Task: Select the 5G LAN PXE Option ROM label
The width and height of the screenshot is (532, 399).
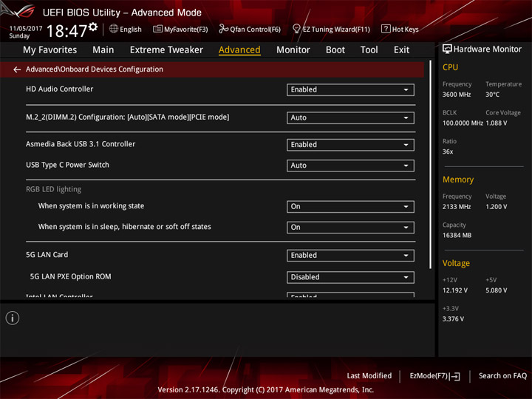Action: (x=70, y=276)
